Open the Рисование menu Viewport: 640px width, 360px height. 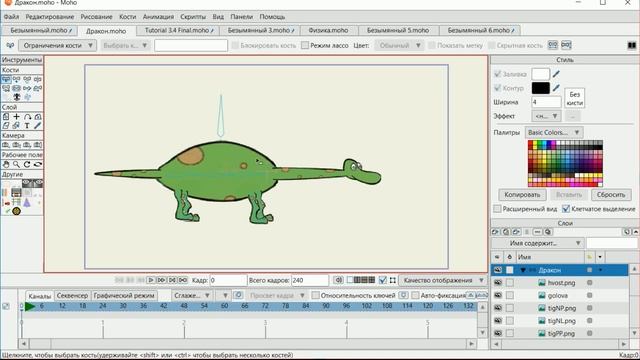[96, 17]
